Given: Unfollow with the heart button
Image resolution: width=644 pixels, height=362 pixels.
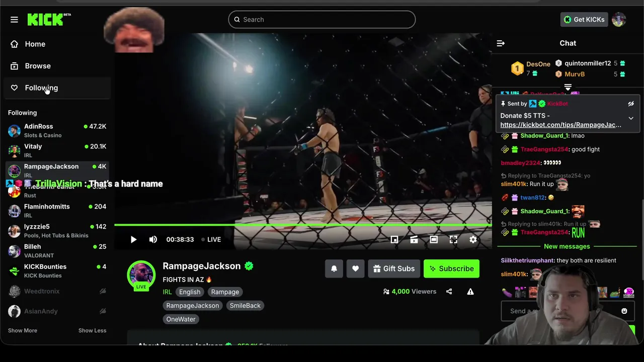Looking at the screenshot, I should coord(355,268).
